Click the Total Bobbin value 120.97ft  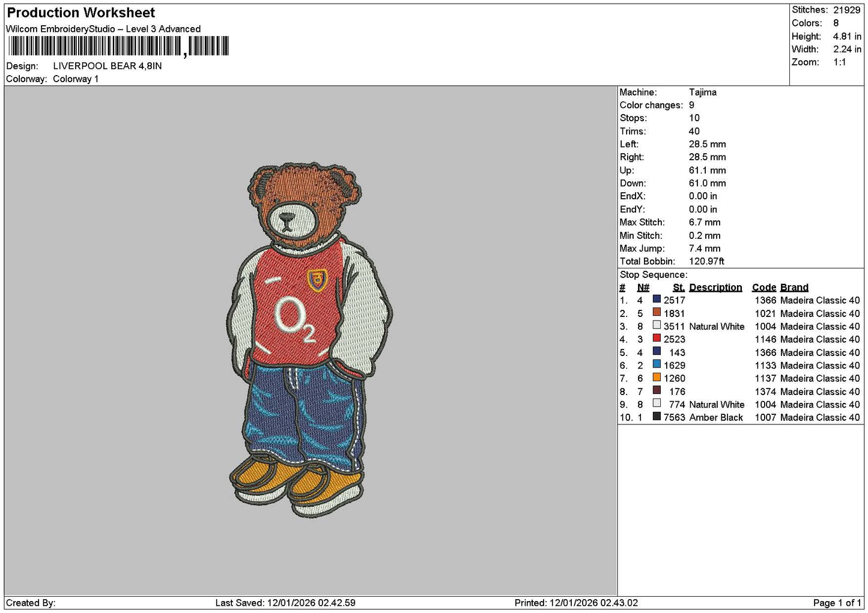(x=707, y=262)
